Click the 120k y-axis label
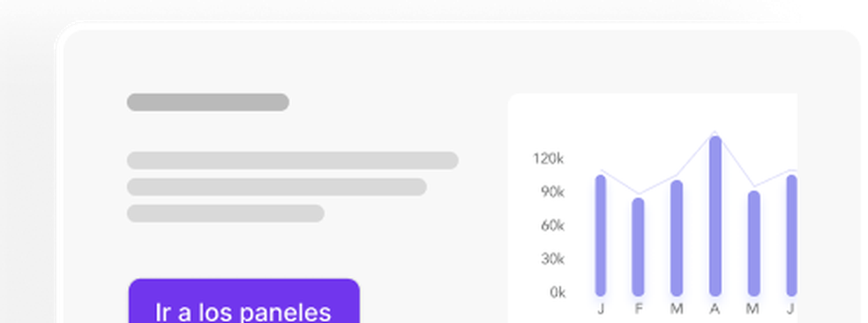 (548, 159)
